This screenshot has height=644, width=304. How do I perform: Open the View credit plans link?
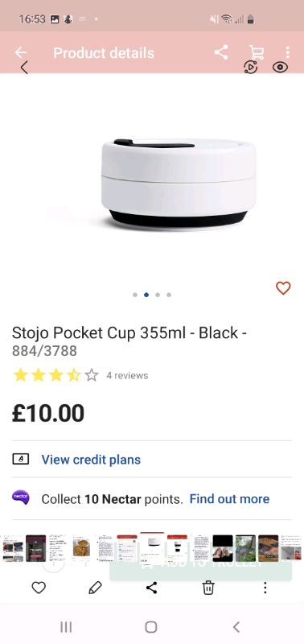pyautogui.click(x=91, y=460)
